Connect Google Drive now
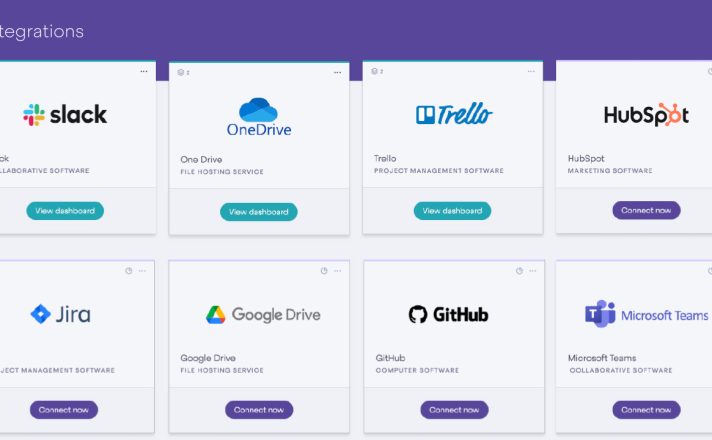 (x=259, y=410)
